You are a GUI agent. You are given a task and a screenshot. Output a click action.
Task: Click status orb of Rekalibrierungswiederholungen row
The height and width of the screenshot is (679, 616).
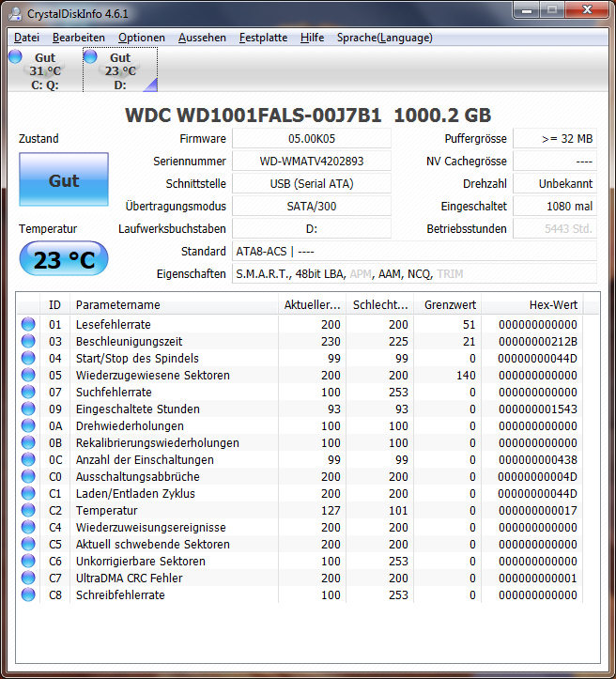pyautogui.click(x=28, y=442)
